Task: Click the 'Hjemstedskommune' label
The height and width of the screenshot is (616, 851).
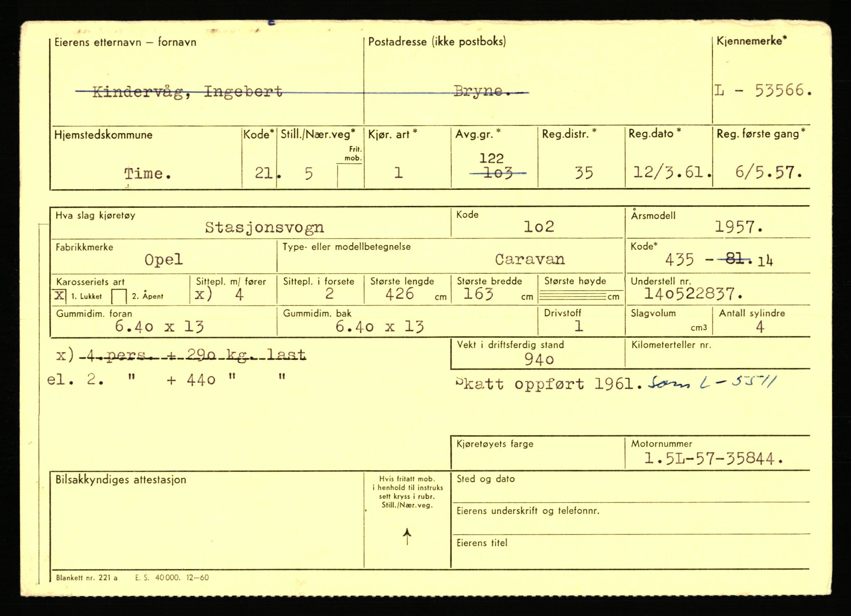Action: click(x=103, y=135)
